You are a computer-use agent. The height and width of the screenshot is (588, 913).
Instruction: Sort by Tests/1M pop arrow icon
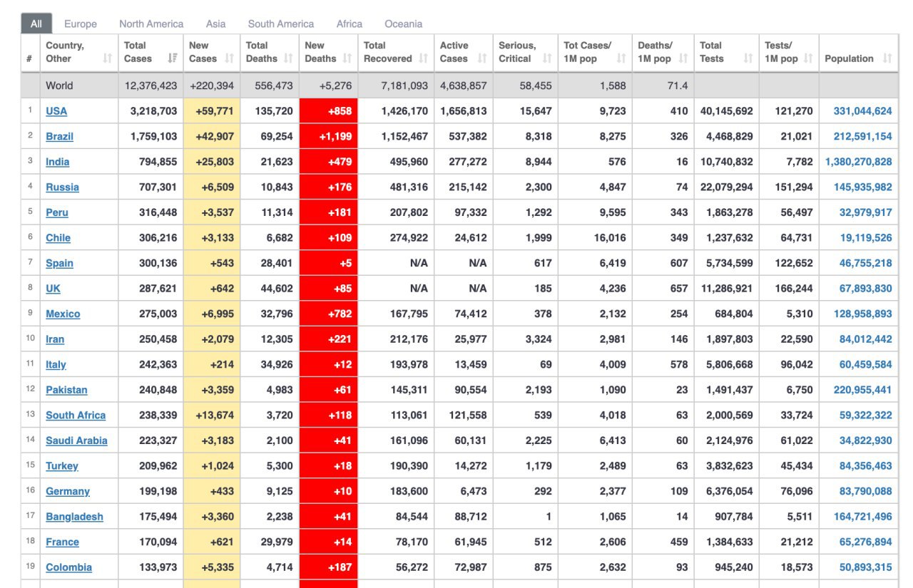(808, 58)
